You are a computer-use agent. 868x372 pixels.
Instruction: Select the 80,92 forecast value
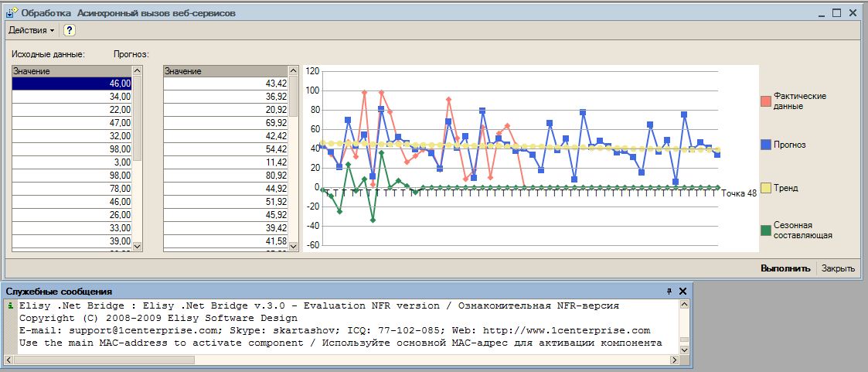tap(226, 176)
